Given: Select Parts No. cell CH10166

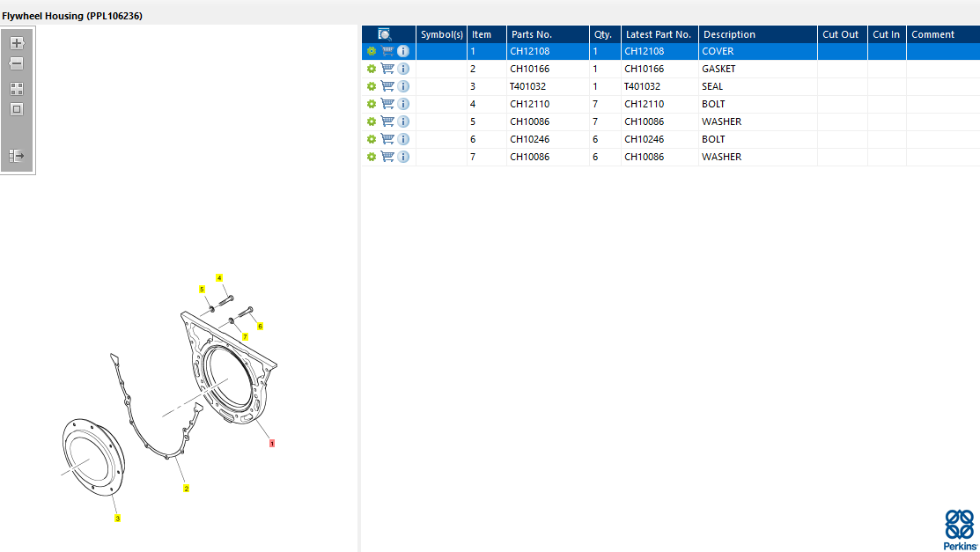Looking at the screenshot, I should click(548, 69).
